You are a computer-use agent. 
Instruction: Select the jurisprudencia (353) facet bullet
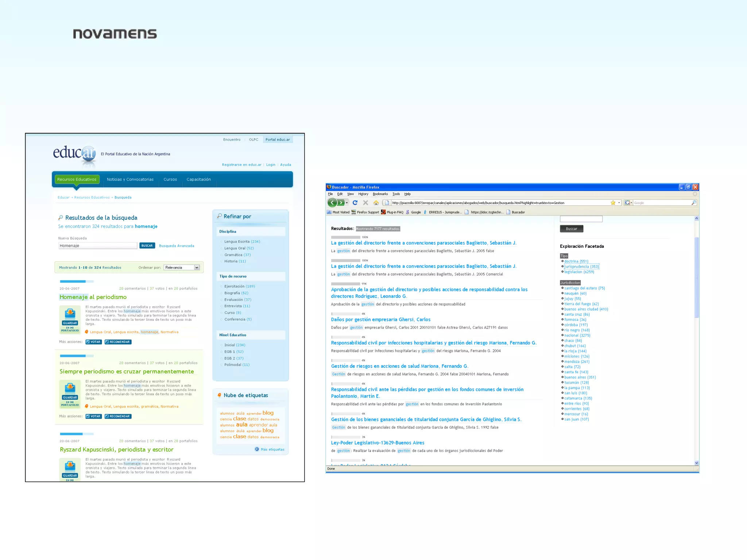pyautogui.click(x=562, y=267)
